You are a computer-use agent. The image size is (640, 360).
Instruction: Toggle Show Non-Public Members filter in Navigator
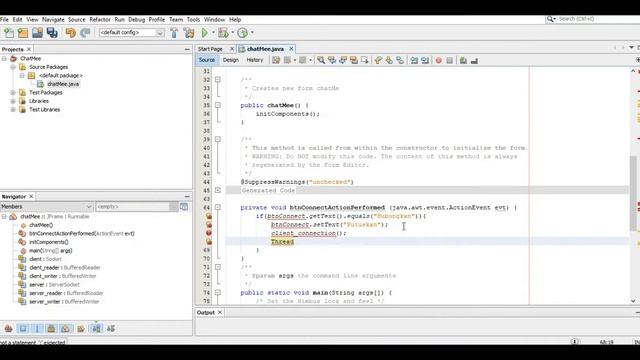click(x=51, y=329)
